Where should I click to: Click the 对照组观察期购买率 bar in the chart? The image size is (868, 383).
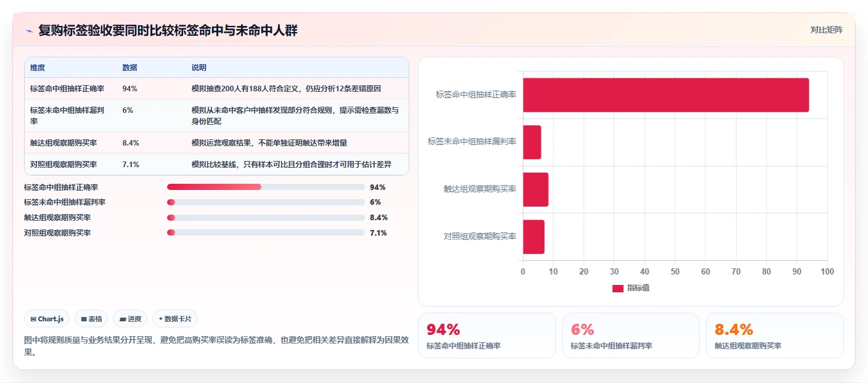tap(534, 237)
